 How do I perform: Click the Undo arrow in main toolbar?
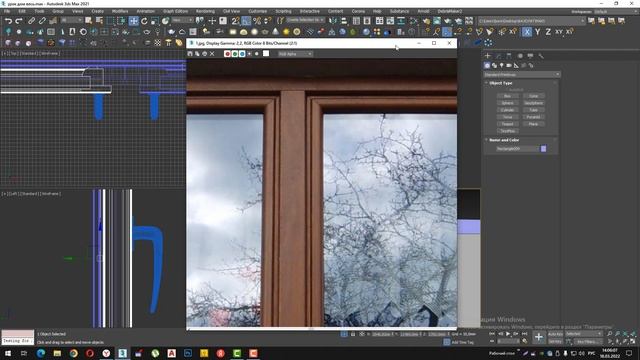[8, 20]
